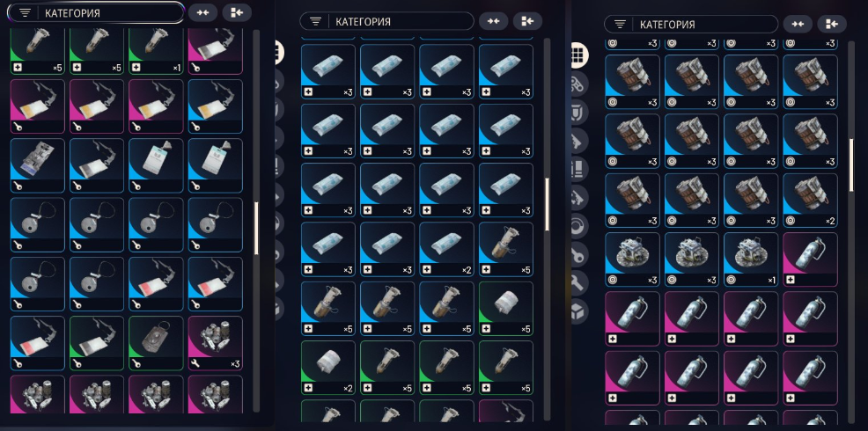
Task: Select the pink parts item showing ×3
Action: [x=216, y=343]
